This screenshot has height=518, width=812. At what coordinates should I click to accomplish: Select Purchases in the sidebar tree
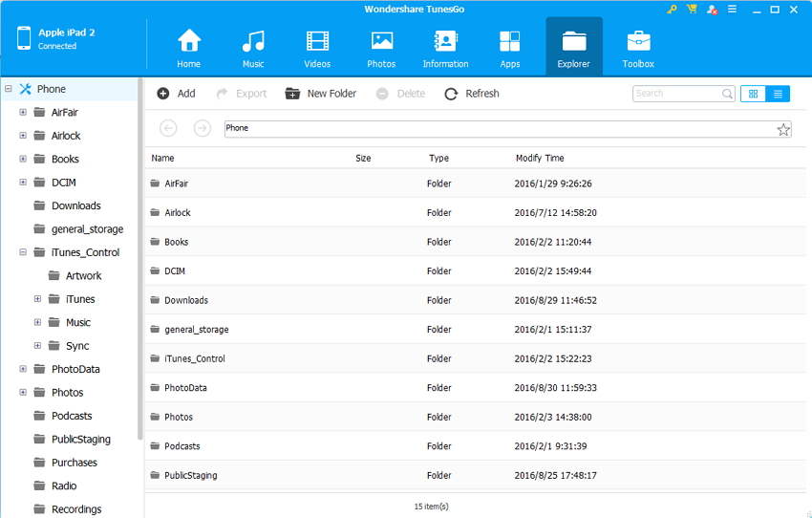[75, 463]
